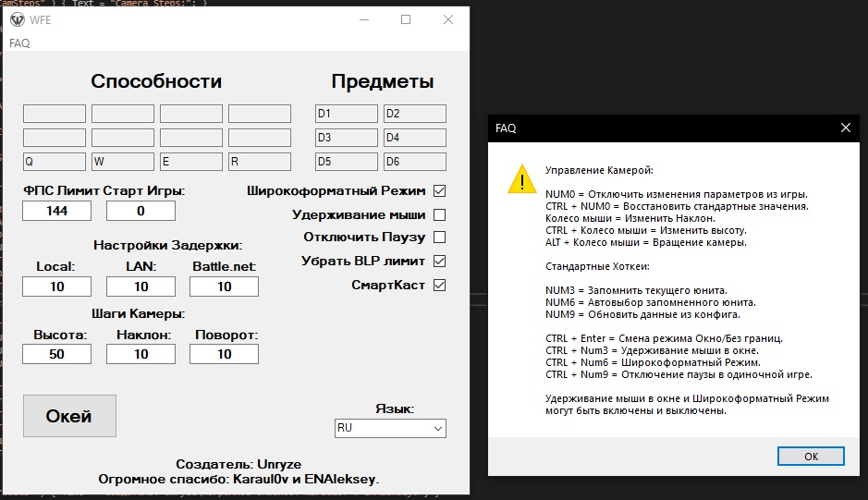Toggle Убрать BLP лимит checkbox
The image size is (868, 500).
pyautogui.click(x=439, y=261)
